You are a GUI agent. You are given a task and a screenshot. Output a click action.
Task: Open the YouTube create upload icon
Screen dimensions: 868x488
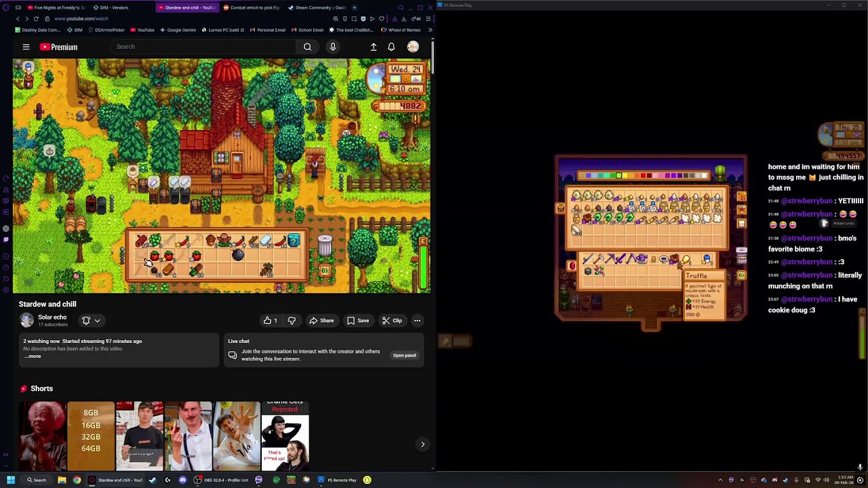point(373,47)
